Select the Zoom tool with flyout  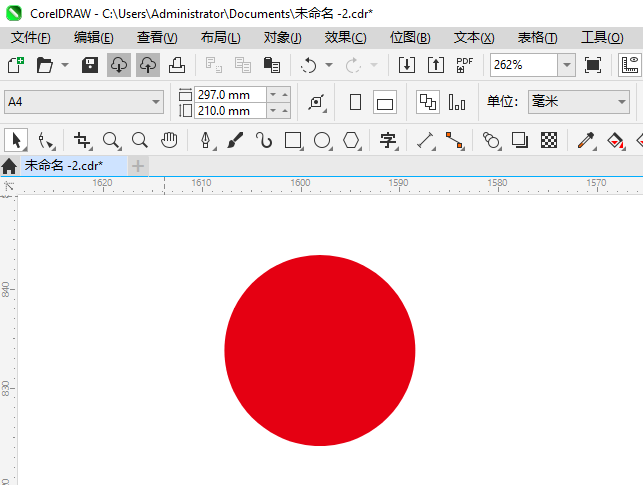(111, 141)
